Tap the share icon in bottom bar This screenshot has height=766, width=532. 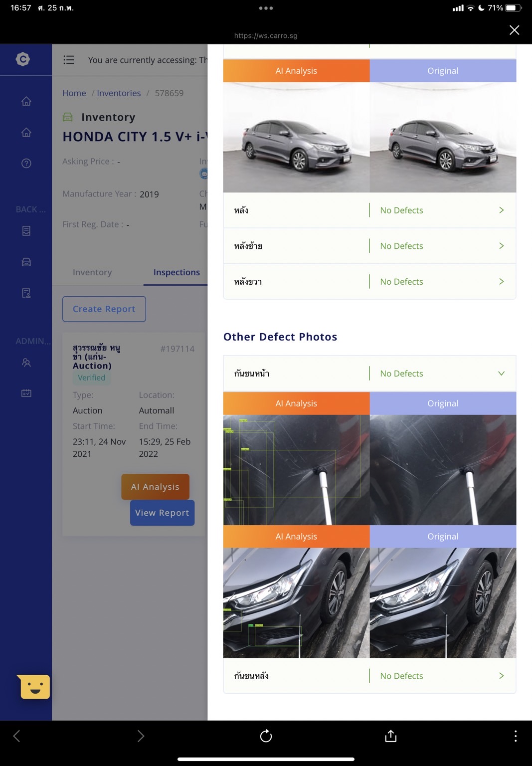tap(391, 736)
